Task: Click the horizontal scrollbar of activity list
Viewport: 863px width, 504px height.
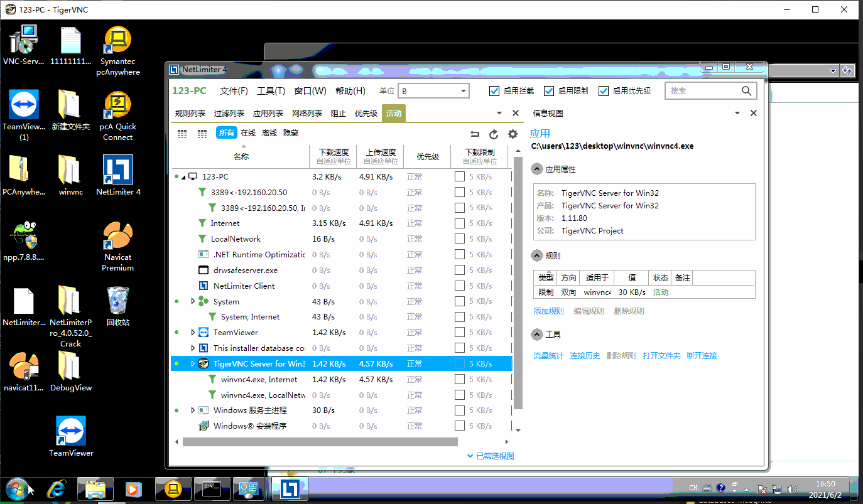Action: pyautogui.click(x=320, y=442)
